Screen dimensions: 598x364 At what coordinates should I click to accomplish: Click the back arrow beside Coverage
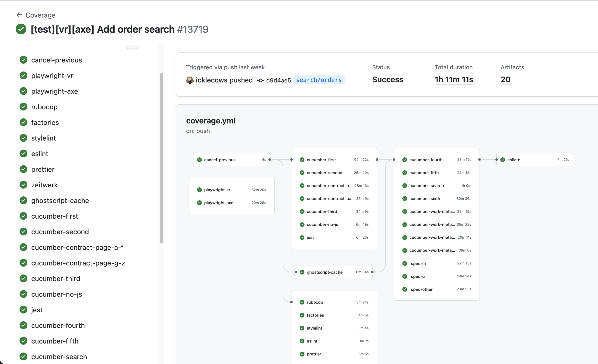coord(20,15)
